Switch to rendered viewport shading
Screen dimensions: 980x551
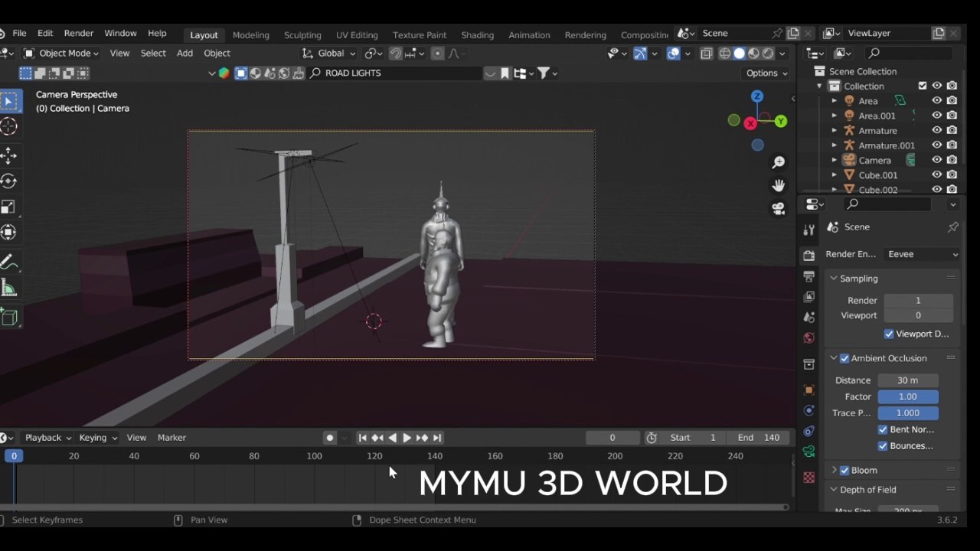click(x=768, y=54)
